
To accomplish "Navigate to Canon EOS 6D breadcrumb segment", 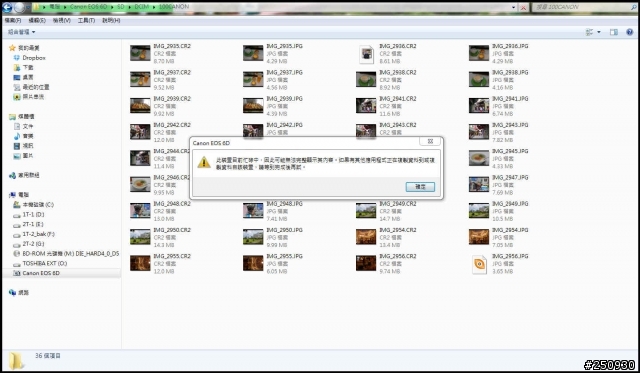I will point(88,7).
